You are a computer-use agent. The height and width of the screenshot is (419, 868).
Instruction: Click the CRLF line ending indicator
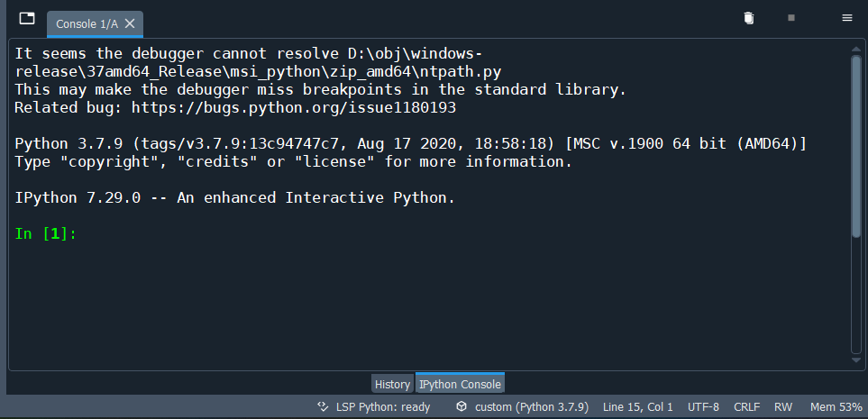coord(746,407)
